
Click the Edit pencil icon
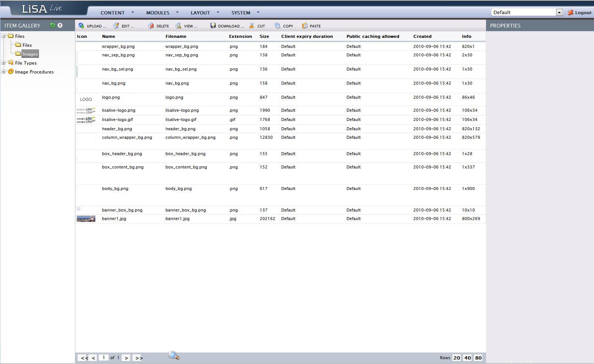click(116, 26)
